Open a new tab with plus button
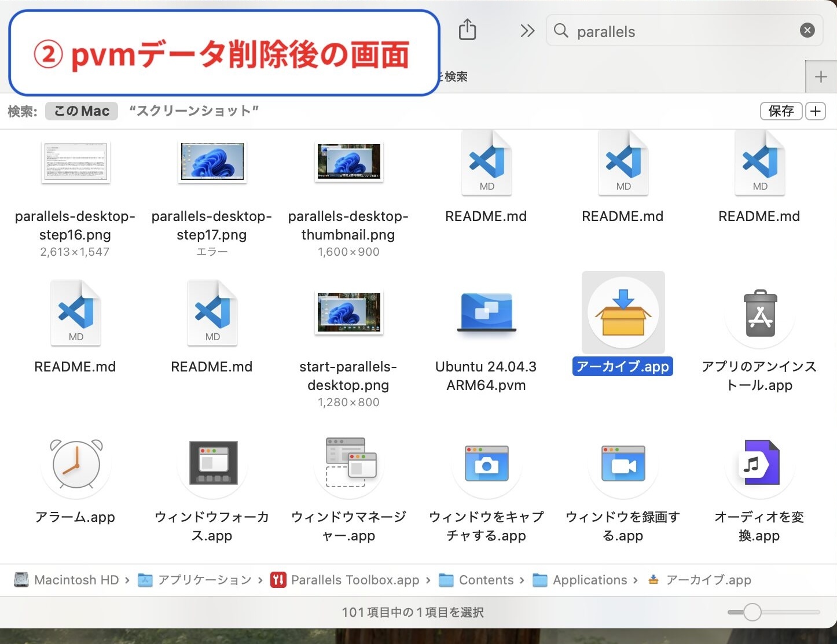The width and height of the screenshot is (837, 644). pos(820,77)
